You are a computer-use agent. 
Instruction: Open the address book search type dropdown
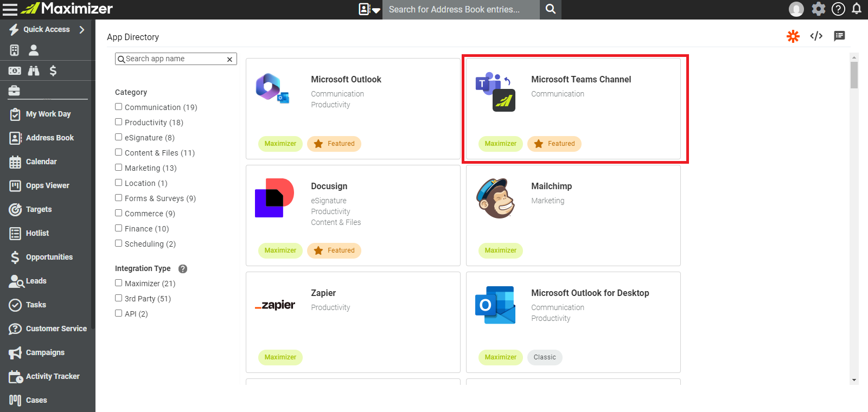tap(369, 9)
